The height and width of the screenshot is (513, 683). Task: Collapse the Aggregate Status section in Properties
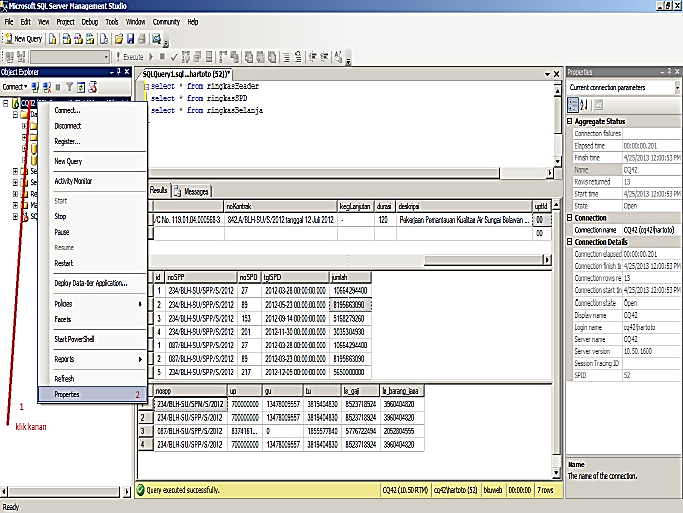[x=569, y=121]
